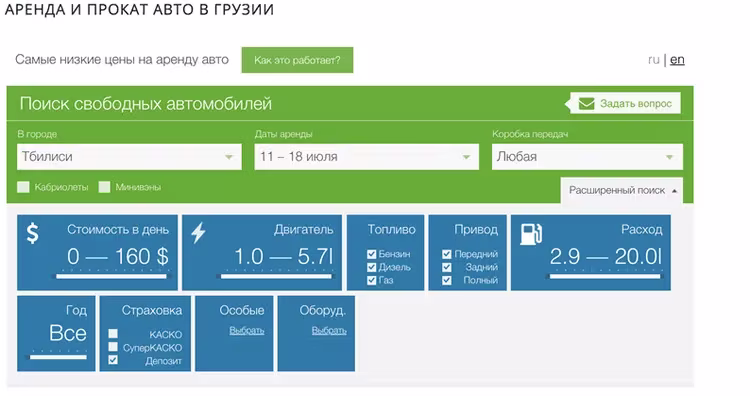Click the Стоимость в день price slider

click(x=111, y=276)
